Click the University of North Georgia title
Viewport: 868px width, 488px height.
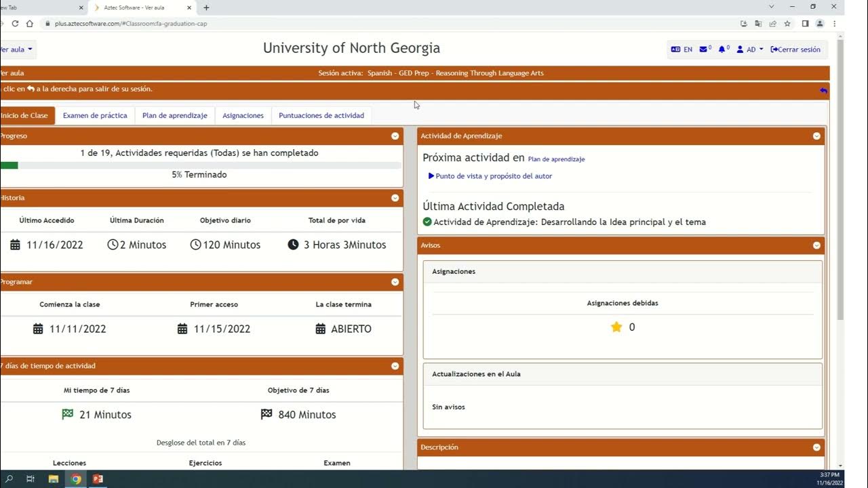coord(351,48)
